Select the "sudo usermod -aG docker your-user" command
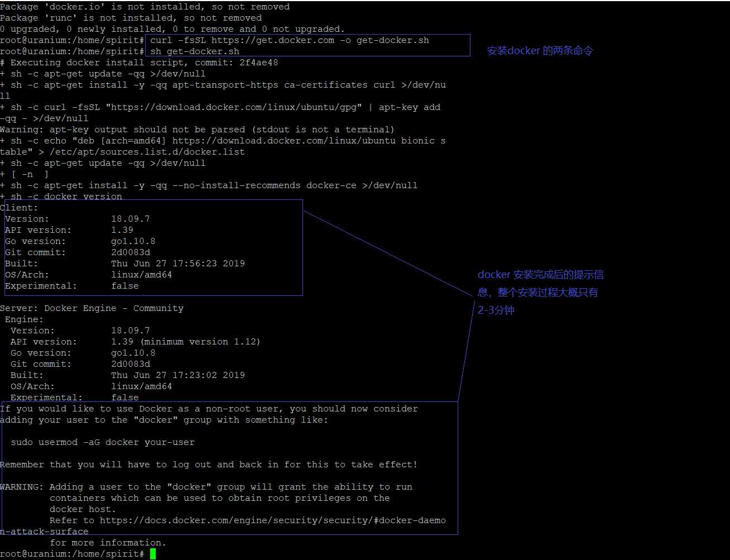Image resolution: width=730 pixels, height=560 pixels. [x=103, y=442]
